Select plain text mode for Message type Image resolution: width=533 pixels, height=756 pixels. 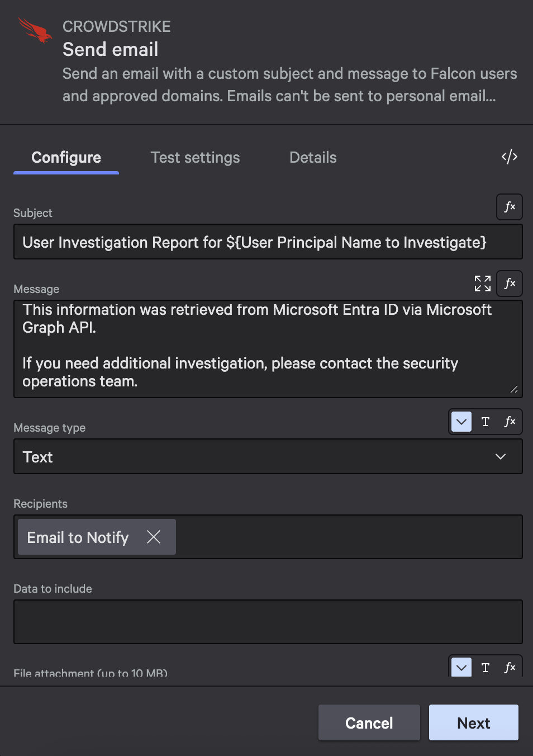[485, 422]
